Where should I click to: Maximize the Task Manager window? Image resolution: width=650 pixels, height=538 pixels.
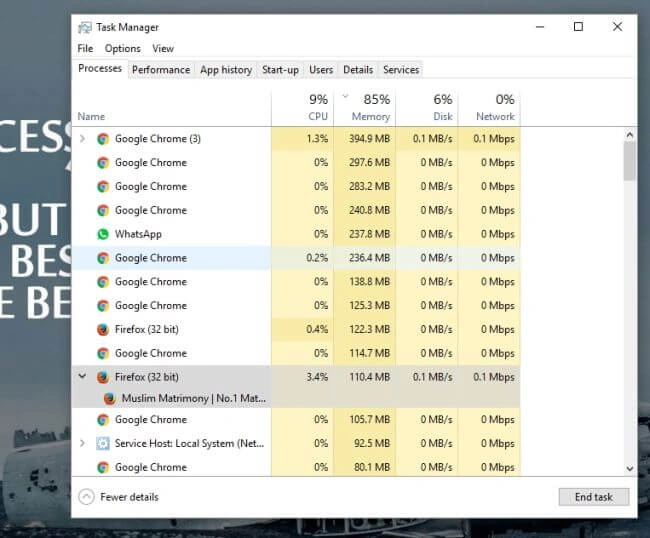tap(578, 27)
